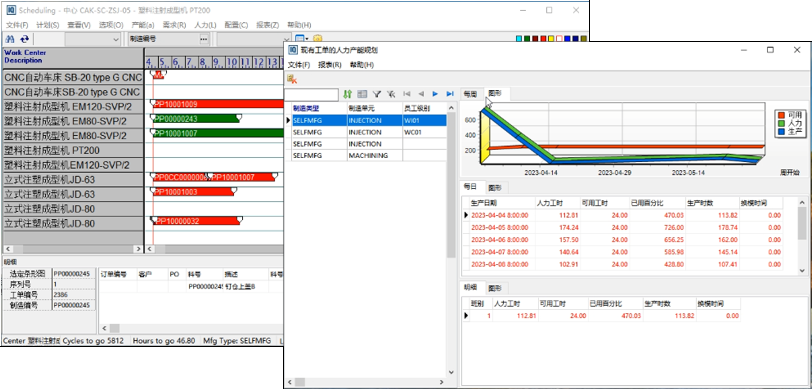Go to first record navigation arrow
Image resolution: width=812 pixels, height=389 pixels.
[407, 94]
